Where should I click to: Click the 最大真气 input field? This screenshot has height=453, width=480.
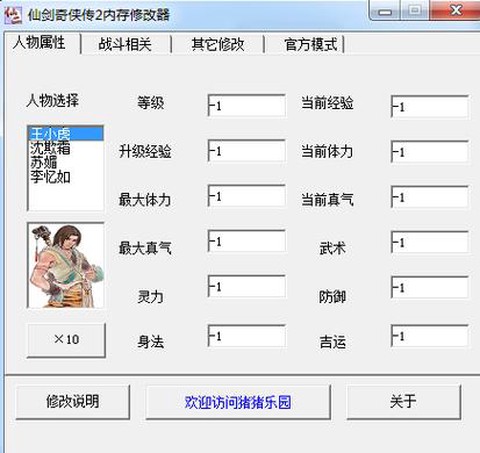click(246, 241)
